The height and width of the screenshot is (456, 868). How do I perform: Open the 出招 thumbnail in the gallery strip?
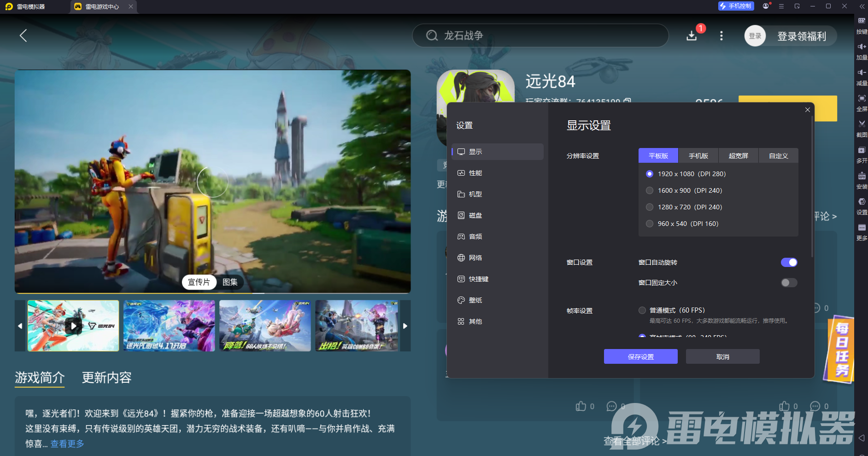point(357,326)
